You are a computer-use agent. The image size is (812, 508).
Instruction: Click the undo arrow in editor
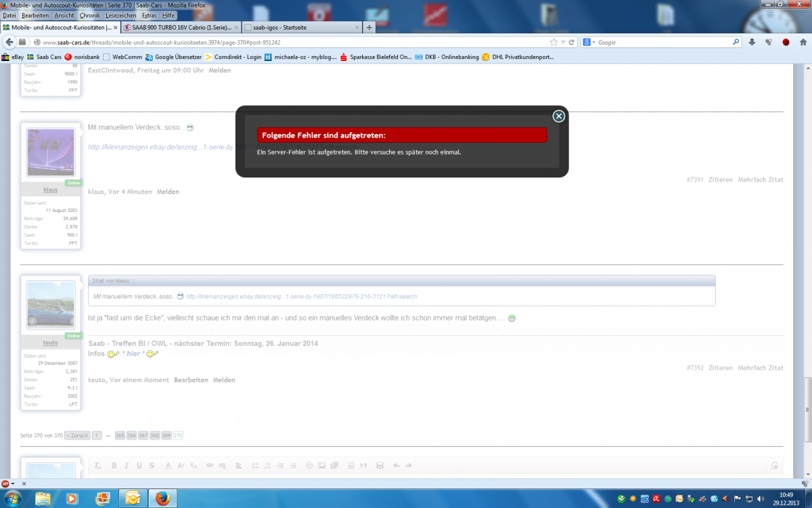pyautogui.click(x=396, y=465)
